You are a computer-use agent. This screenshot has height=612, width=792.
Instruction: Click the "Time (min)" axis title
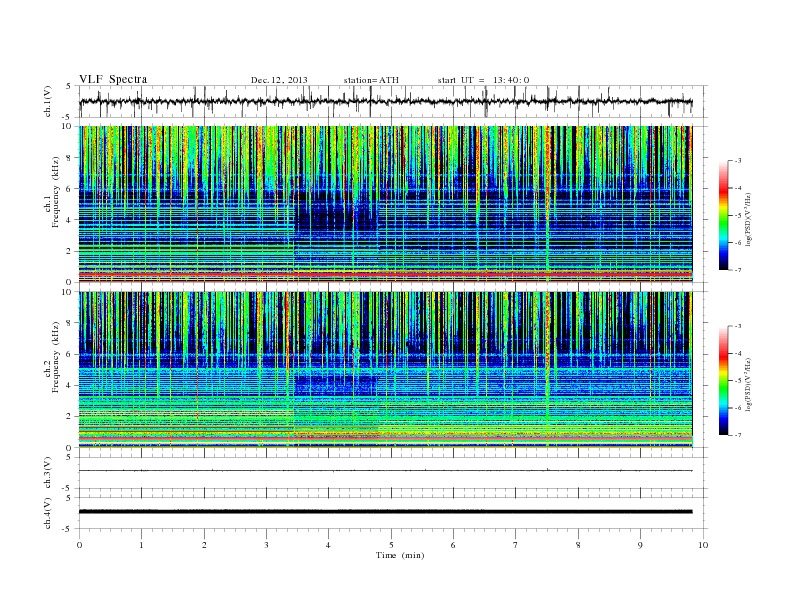[x=400, y=555]
